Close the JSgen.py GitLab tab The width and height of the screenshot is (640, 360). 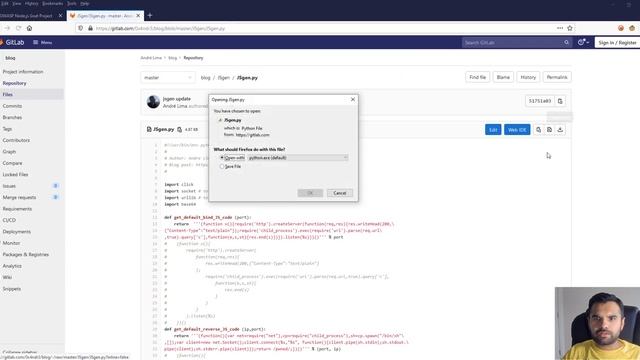coord(138,16)
